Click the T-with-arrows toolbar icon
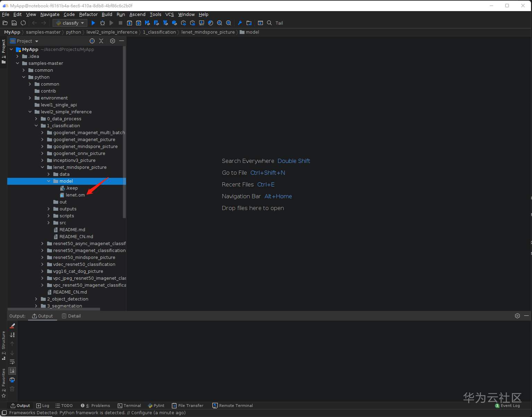532x417 pixels. [x=166, y=23]
